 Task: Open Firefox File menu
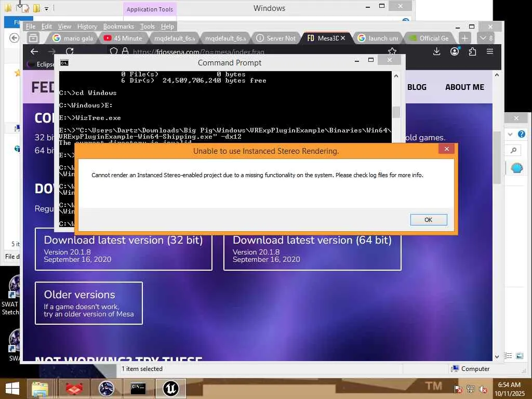pyautogui.click(x=31, y=26)
